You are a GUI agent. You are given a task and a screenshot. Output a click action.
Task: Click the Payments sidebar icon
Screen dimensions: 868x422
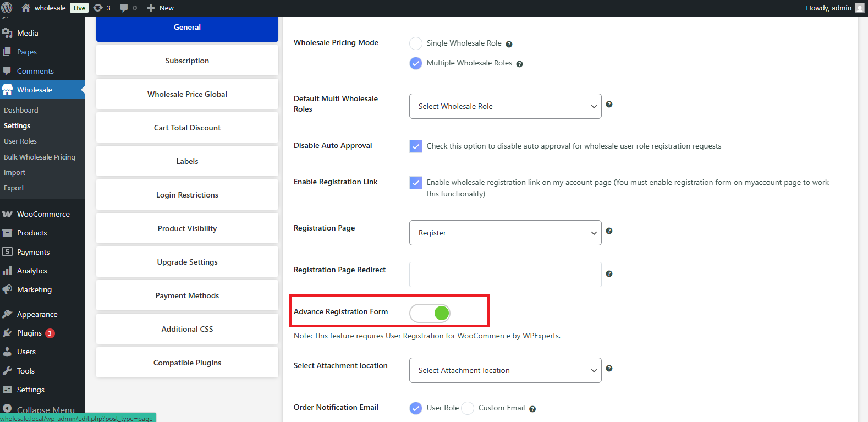tap(7, 252)
